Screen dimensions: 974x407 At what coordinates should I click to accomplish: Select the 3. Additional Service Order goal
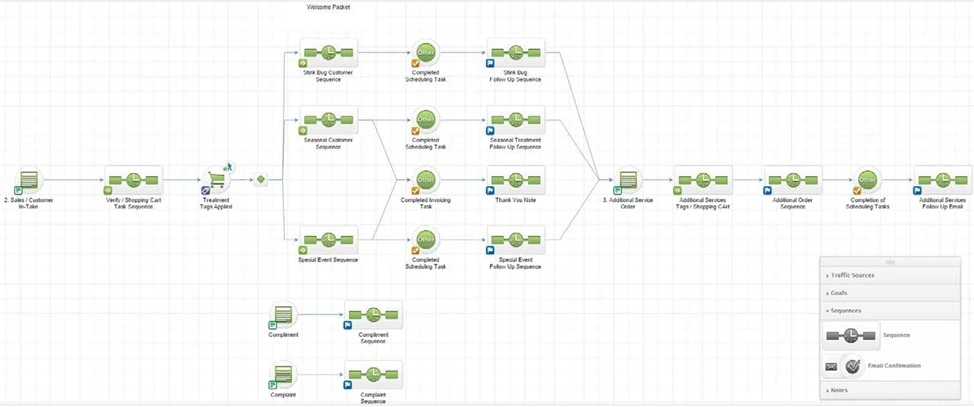pos(628,180)
